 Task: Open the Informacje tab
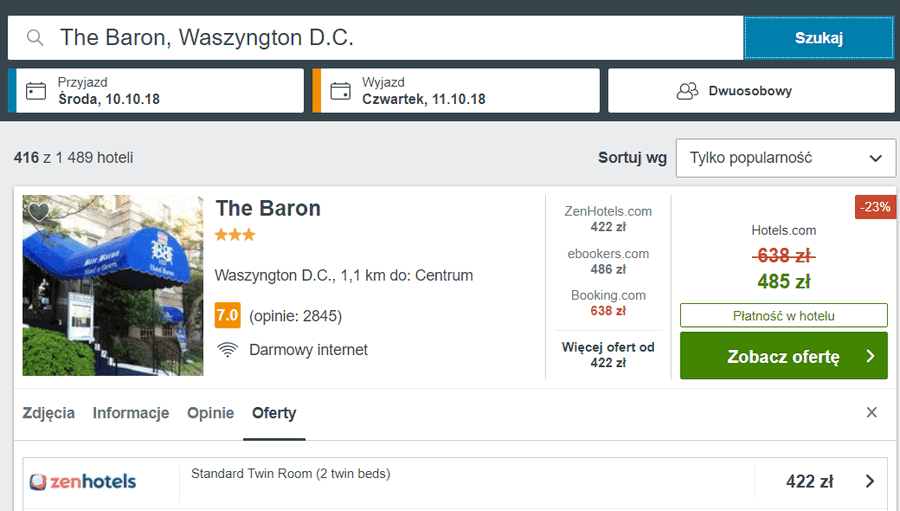131,413
